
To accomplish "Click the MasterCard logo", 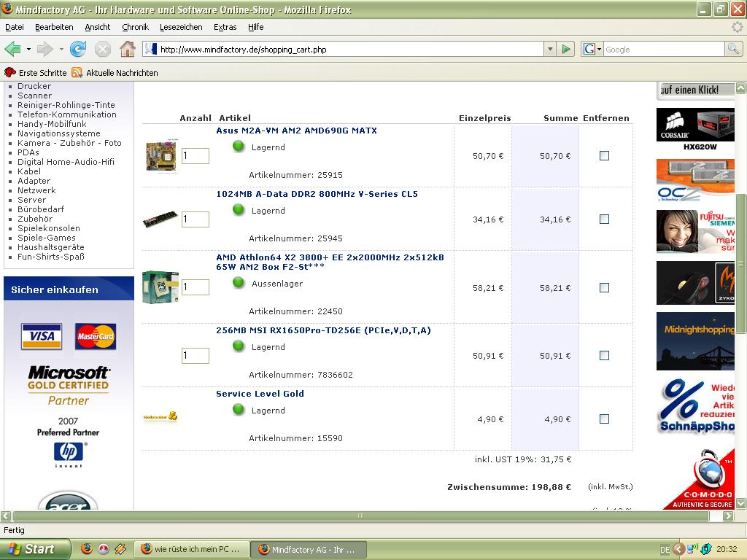I will (96, 336).
